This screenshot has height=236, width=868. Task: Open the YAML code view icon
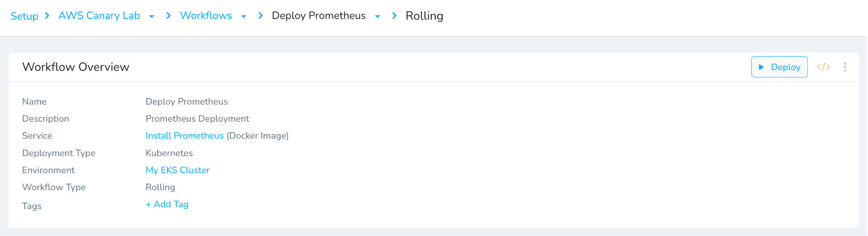click(823, 67)
